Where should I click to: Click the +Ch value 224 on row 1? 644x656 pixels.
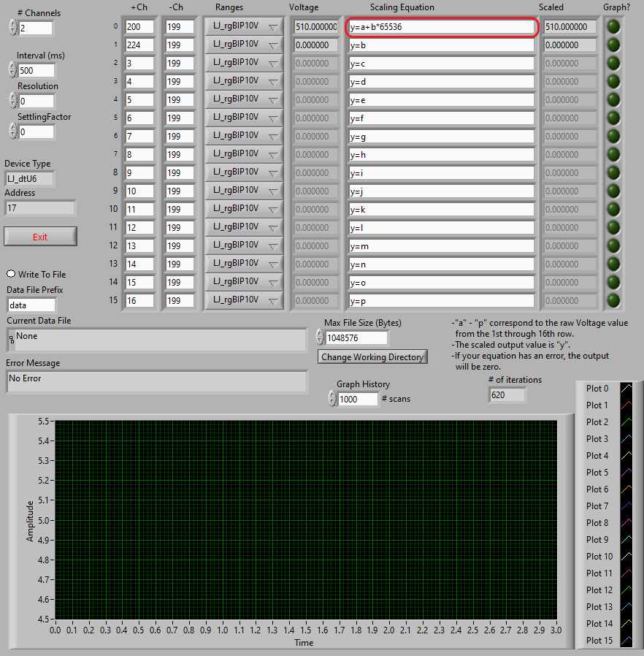(x=139, y=45)
